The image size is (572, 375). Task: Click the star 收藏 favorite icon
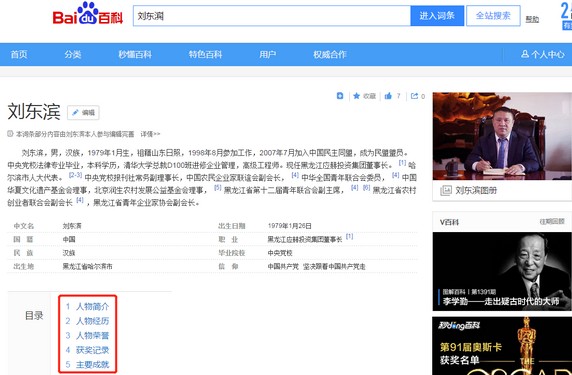(x=356, y=96)
